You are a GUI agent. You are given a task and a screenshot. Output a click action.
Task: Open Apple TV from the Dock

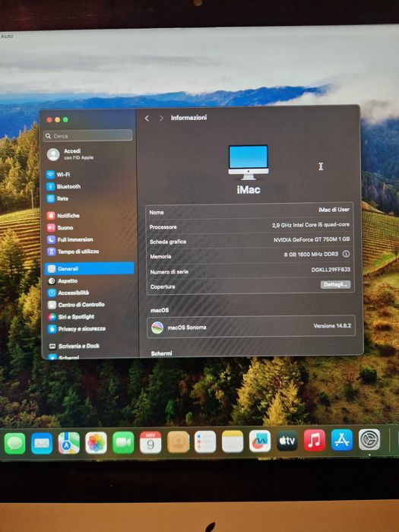coord(287,441)
